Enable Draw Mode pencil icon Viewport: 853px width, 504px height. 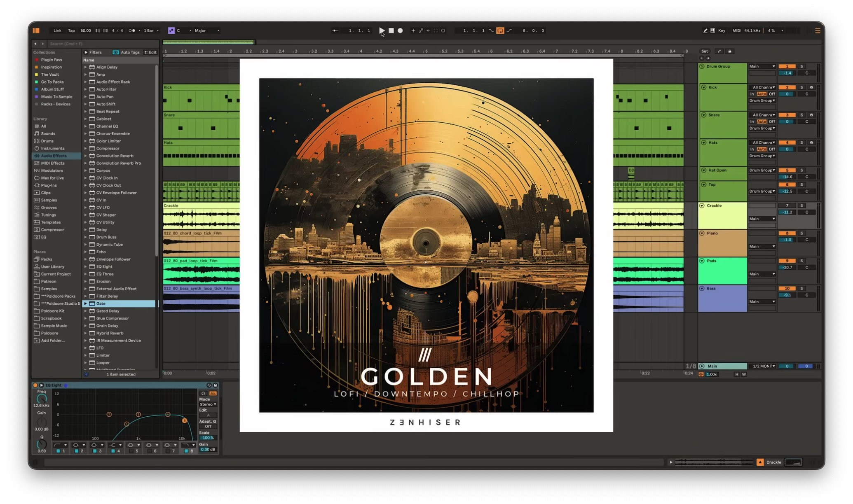705,30
